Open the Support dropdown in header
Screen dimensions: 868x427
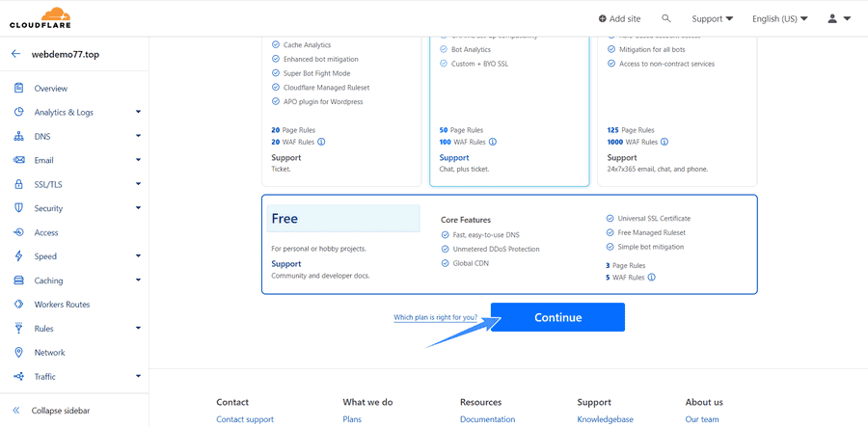coord(713,19)
